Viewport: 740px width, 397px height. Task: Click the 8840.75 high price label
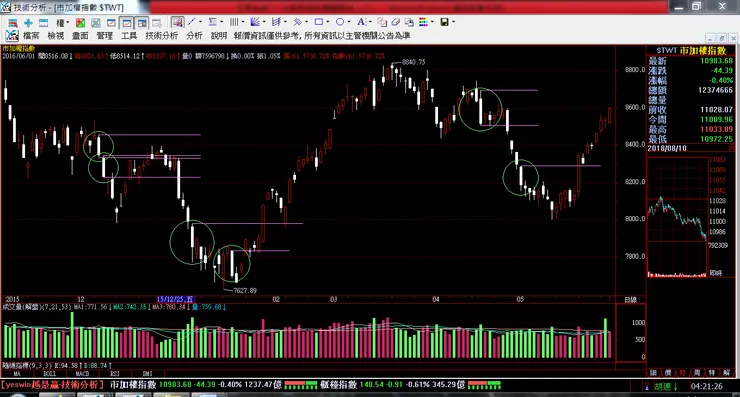click(x=413, y=62)
